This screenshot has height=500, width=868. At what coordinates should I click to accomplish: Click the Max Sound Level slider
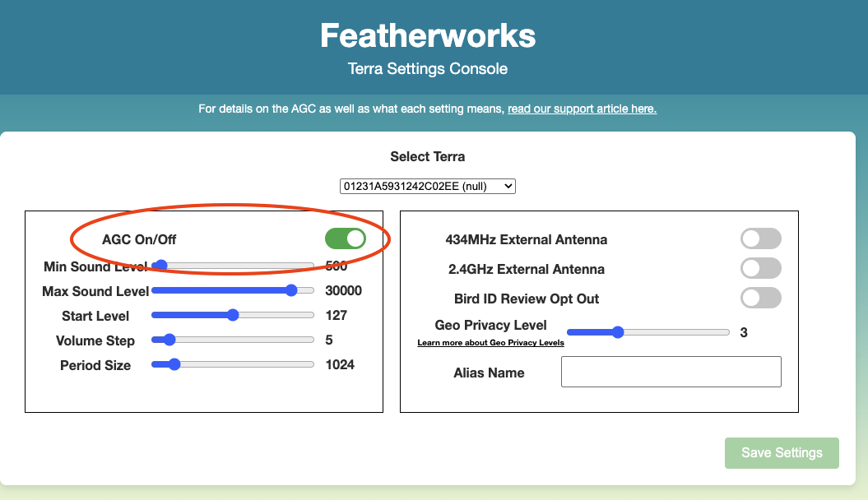point(233,290)
